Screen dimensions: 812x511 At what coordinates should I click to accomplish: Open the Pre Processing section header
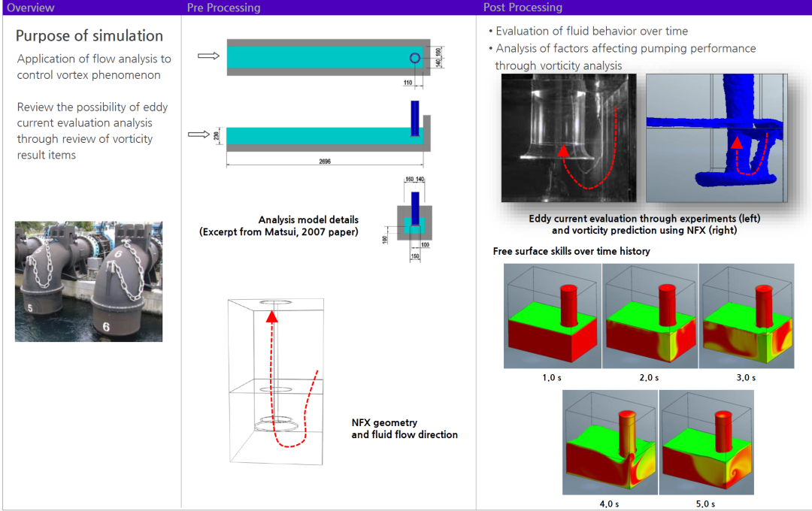pos(223,8)
